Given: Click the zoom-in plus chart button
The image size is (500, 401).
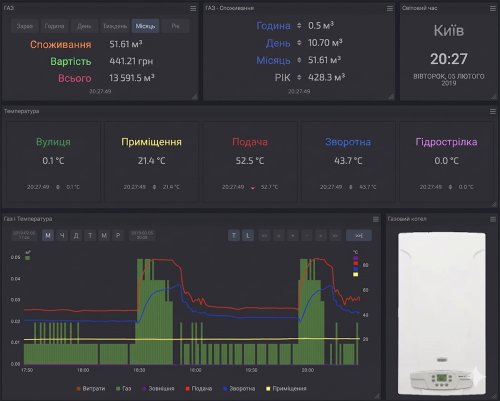Looking at the screenshot, I should tap(293, 236).
